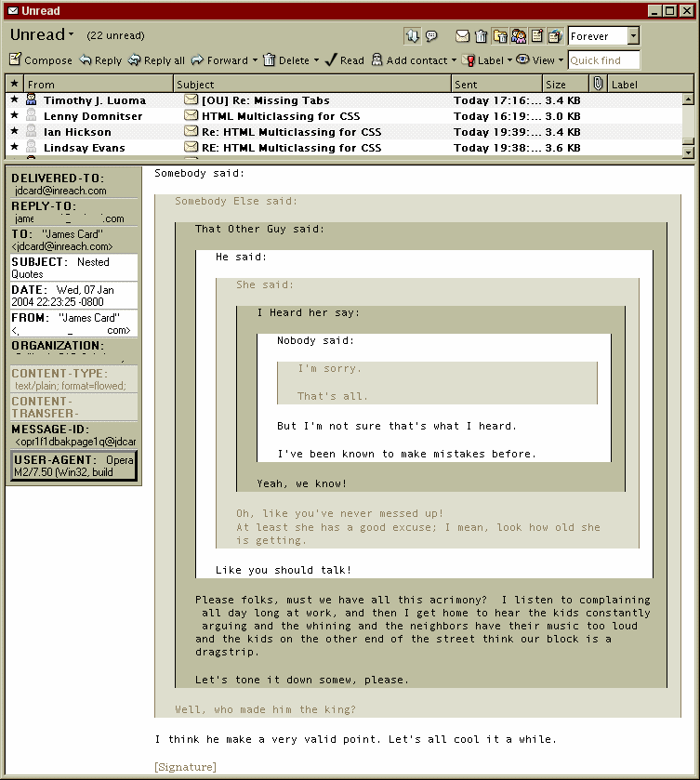Click the paperclip attachment column header
The width and height of the screenshot is (700, 780).
(x=598, y=84)
